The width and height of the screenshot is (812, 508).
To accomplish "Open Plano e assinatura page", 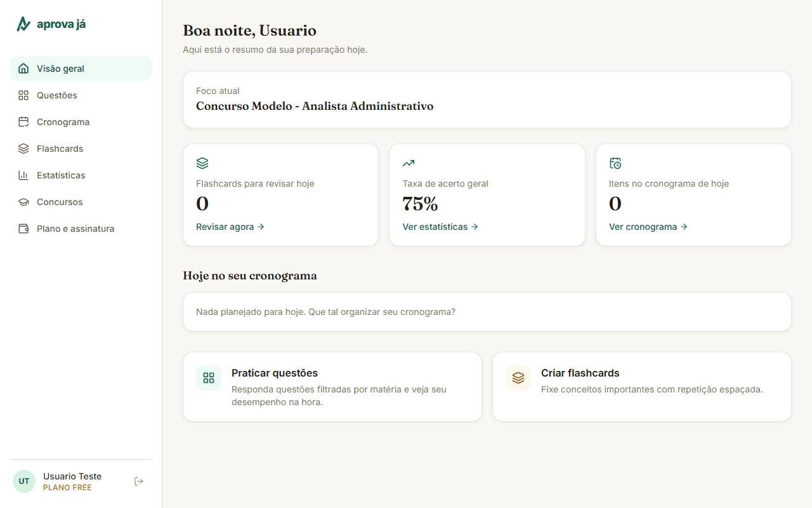I will coord(81,229).
